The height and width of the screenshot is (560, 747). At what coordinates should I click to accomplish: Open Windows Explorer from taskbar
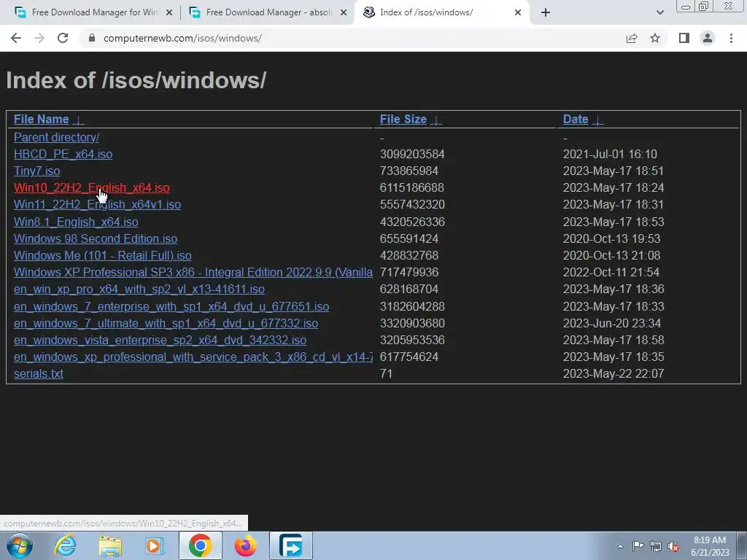click(x=110, y=545)
